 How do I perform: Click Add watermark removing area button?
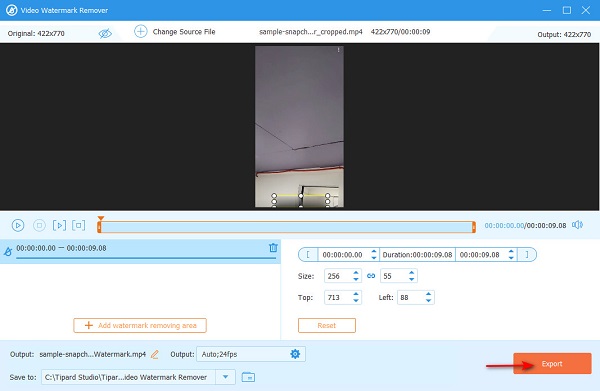[140, 326]
